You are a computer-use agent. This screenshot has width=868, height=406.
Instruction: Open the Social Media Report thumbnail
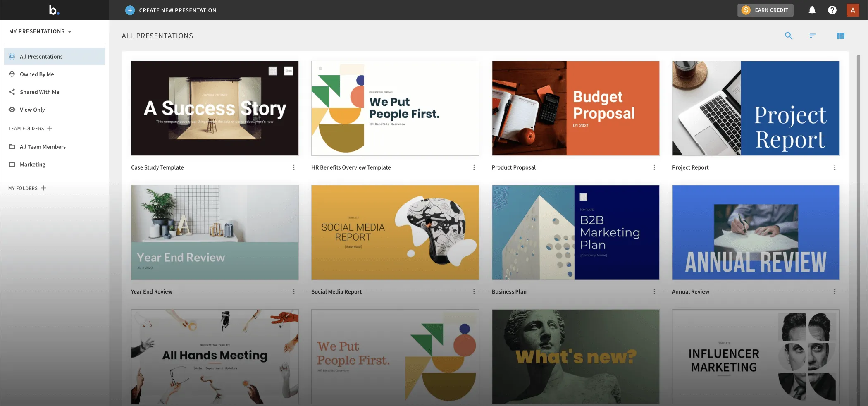click(x=395, y=232)
